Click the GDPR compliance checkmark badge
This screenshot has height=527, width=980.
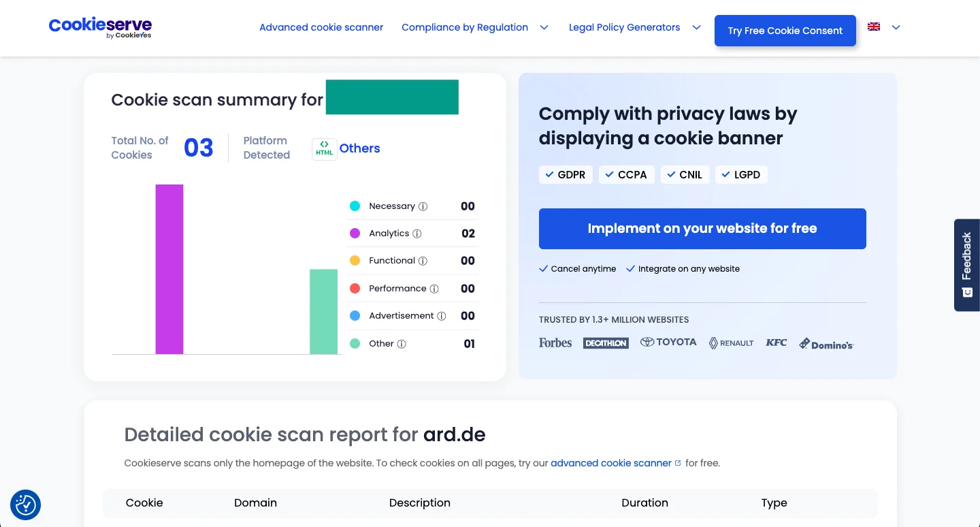(x=566, y=174)
